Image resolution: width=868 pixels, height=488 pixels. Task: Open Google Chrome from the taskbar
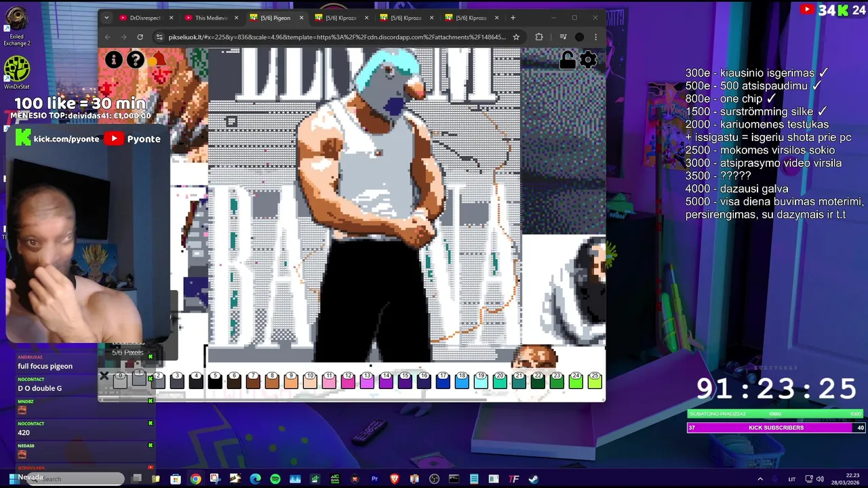195,479
